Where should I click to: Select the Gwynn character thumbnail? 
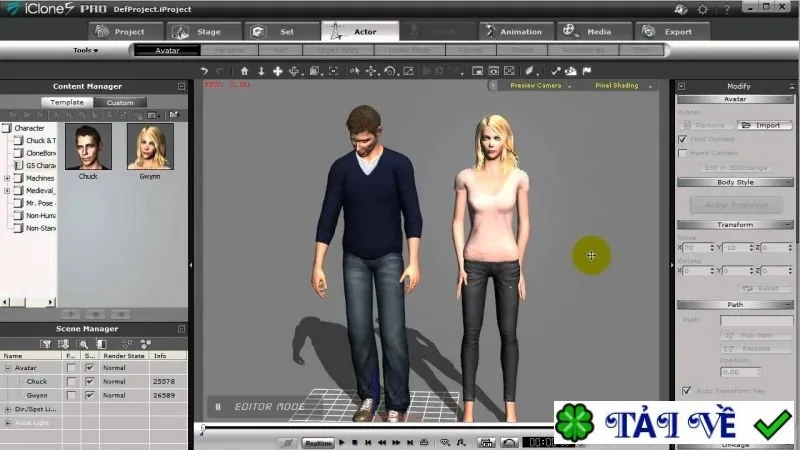(x=150, y=146)
